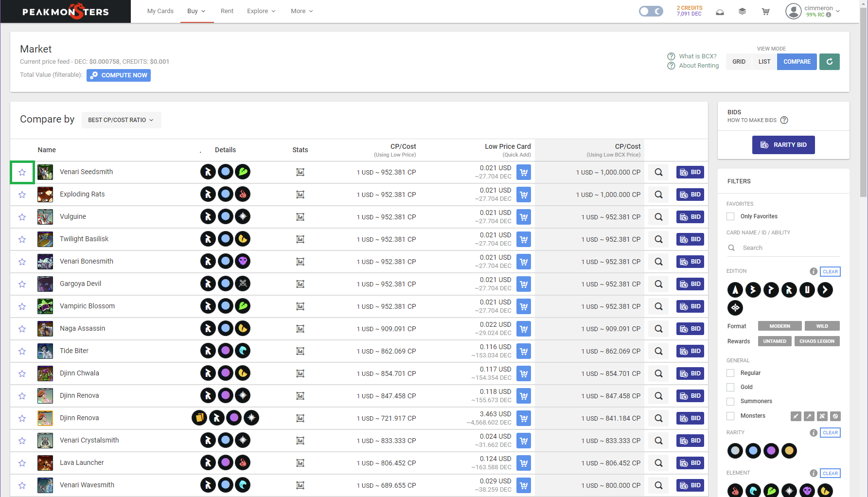Image resolution: width=868 pixels, height=497 pixels.
Task: Click the user avatar icon
Action: tap(794, 11)
